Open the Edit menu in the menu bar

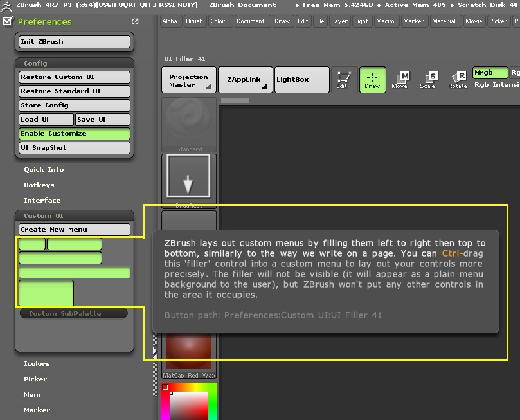[x=303, y=21]
